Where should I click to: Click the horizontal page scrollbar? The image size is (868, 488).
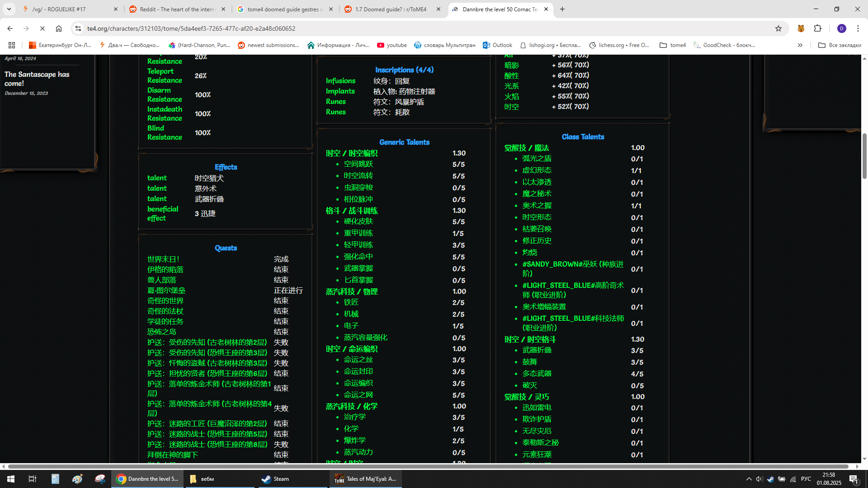pos(428,466)
